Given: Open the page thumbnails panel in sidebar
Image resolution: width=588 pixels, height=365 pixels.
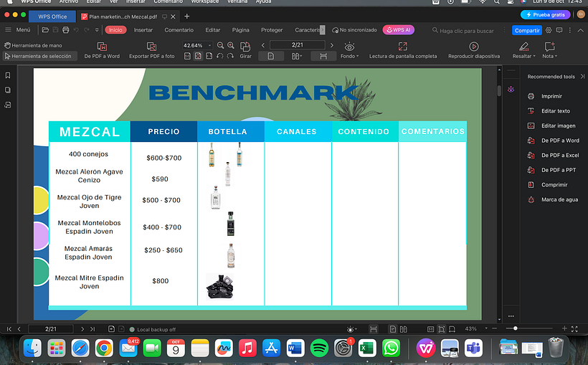Looking at the screenshot, I should (x=7, y=90).
